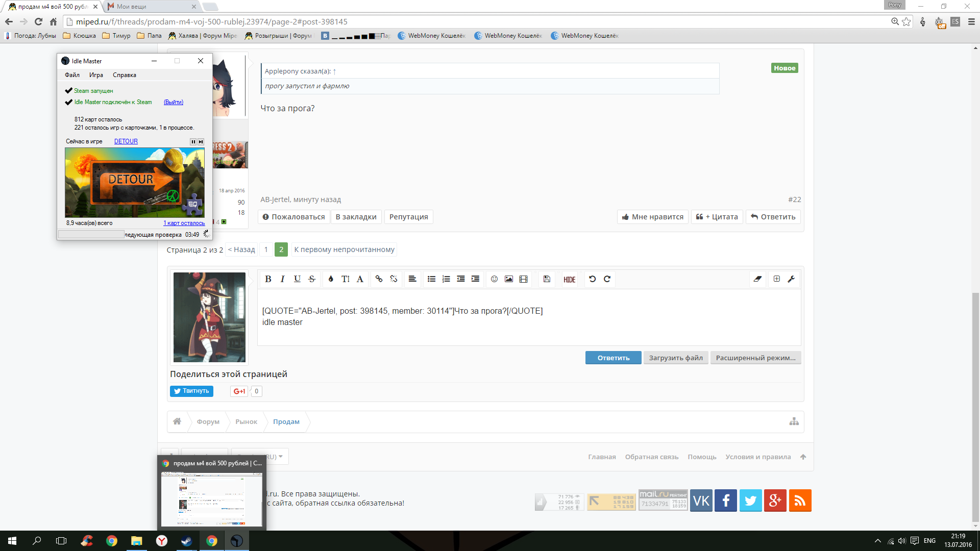980x551 pixels.
Task: Open Расширенный режим editor mode
Action: coord(755,358)
